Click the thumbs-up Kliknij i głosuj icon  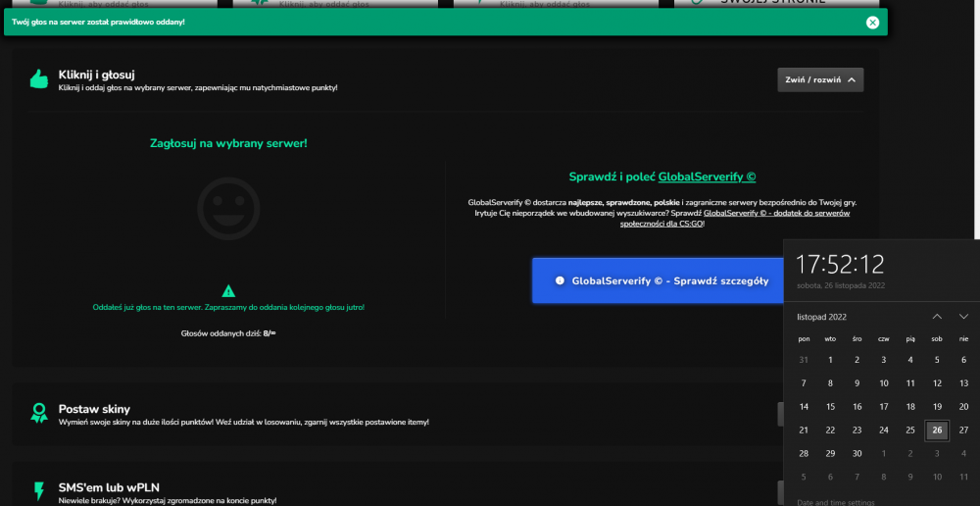(39, 78)
